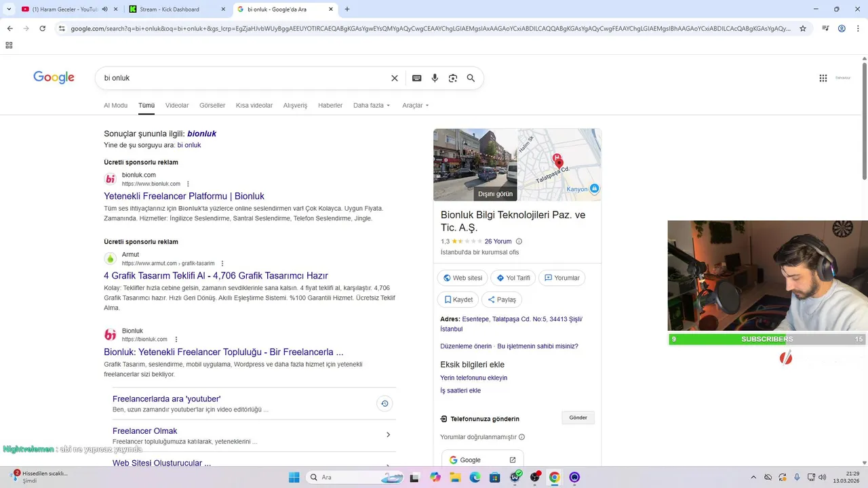Open the Dışını görün street view thumbnail
Screen dimensions: 868x488
pos(475,165)
